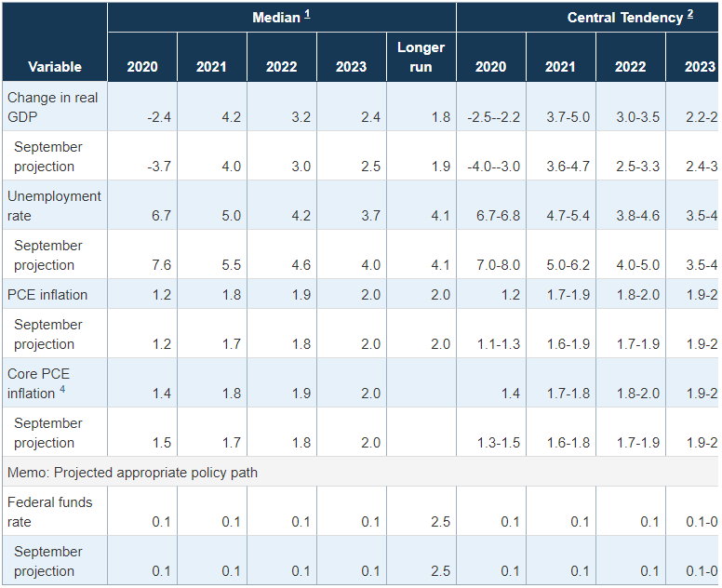Viewport: 722px width, 588px height.
Task: Click September projection label under Federal funds rate
Action: point(47,561)
